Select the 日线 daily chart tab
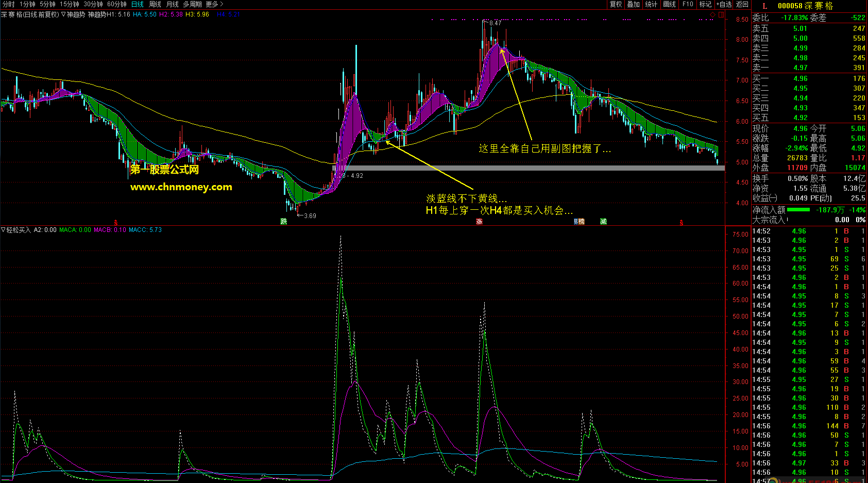This screenshot has height=483, width=868. point(138,4)
